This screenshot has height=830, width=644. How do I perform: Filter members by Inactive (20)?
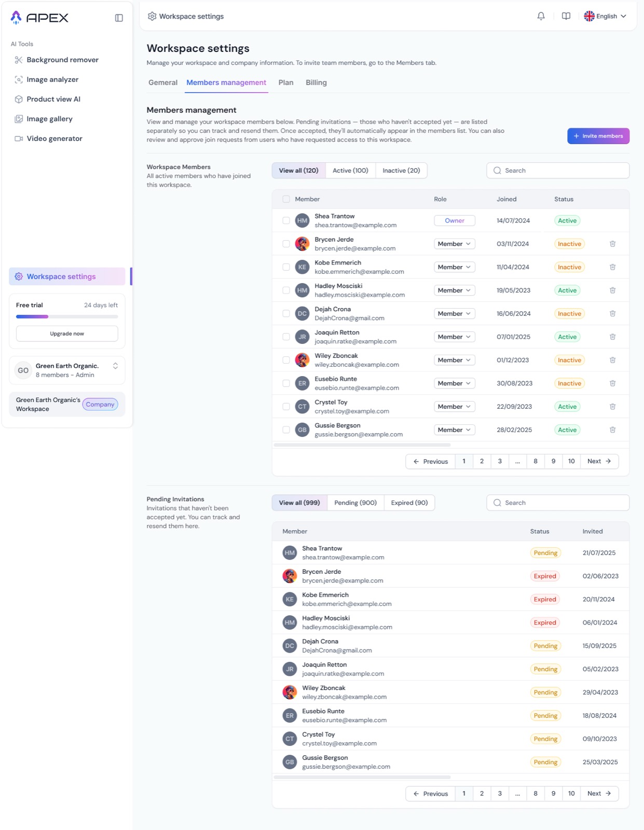(x=401, y=171)
